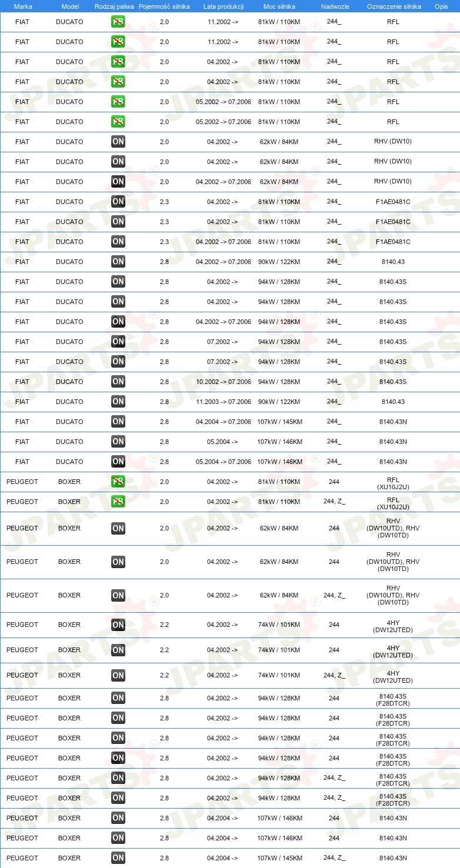This screenshot has width=460, height=868.
Task: Click ON icon in Peugeot 2.2 244, Z_ row
Action: coord(118,676)
